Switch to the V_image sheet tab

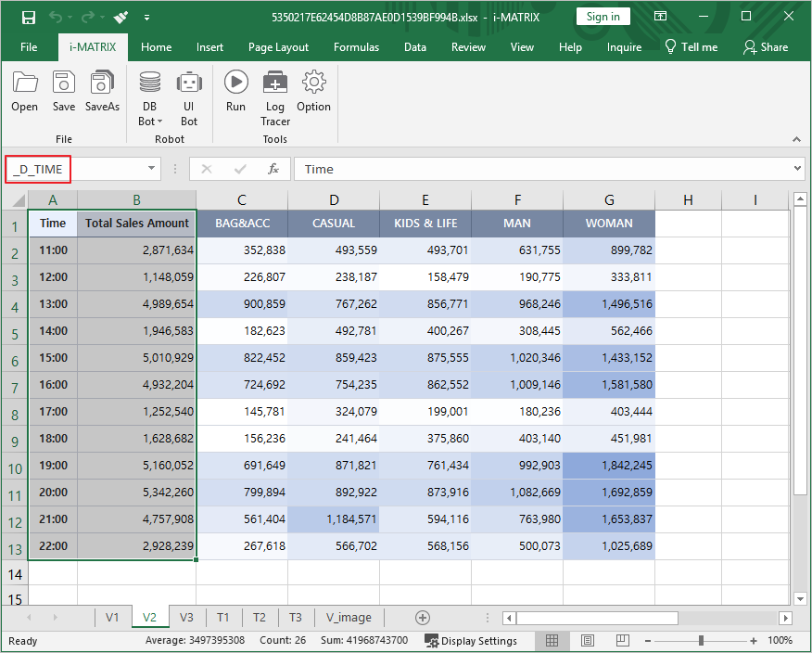(349, 618)
